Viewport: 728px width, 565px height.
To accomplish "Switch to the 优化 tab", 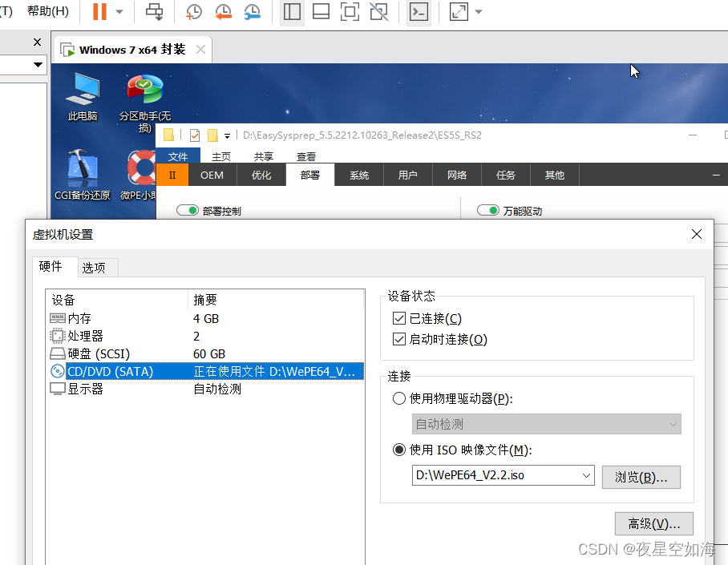I will tap(261, 175).
